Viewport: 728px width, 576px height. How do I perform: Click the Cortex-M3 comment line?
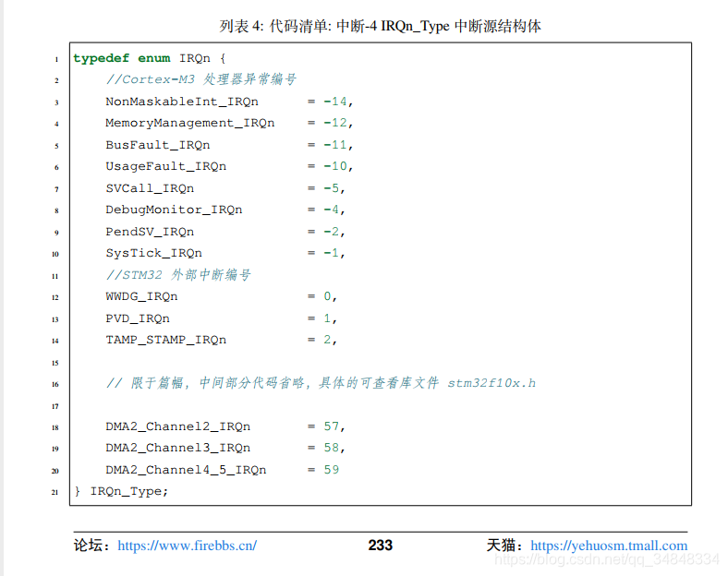pos(201,79)
